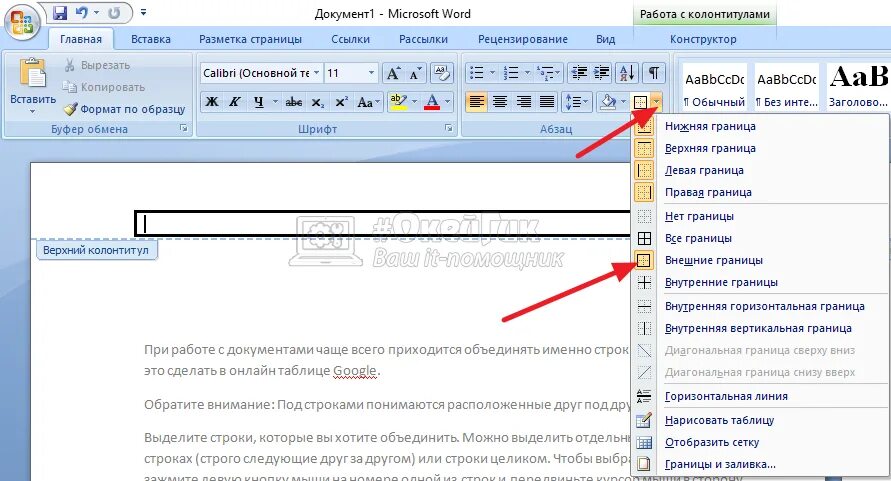891x481 pixels.
Task: Undo the last action
Action: pos(82,13)
